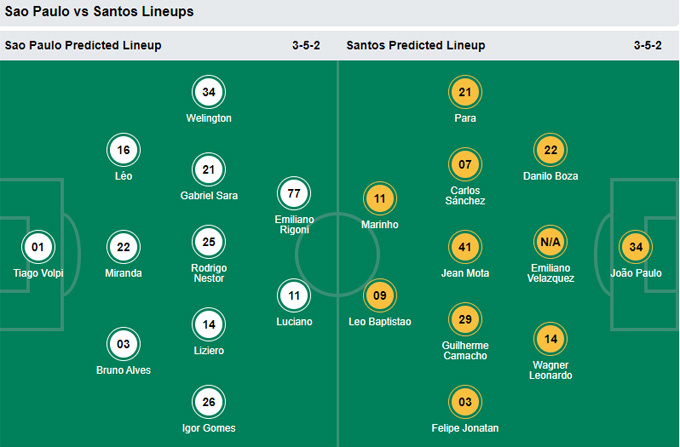Click Sao Paulo's number 34 Welington badge
The height and width of the screenshot is (447, 680).
pyautogui.click(x=209, y=92)
